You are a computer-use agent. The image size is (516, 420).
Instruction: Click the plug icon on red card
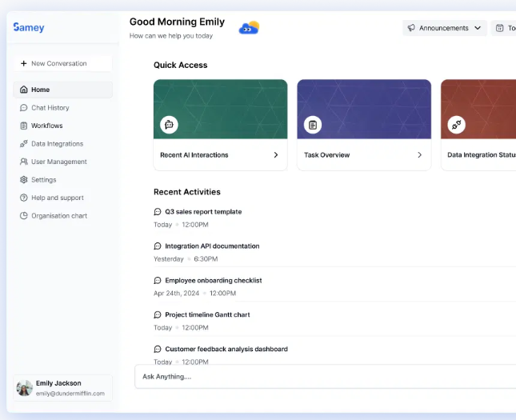457,125
